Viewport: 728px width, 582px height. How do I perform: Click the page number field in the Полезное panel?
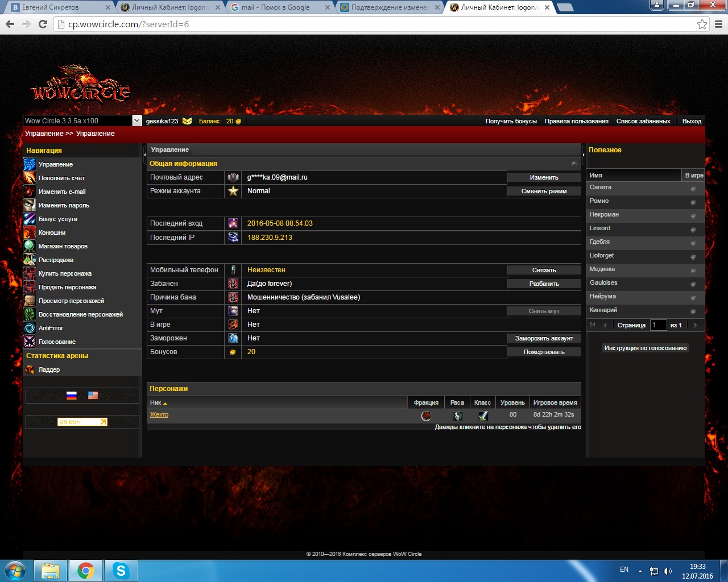658,325
